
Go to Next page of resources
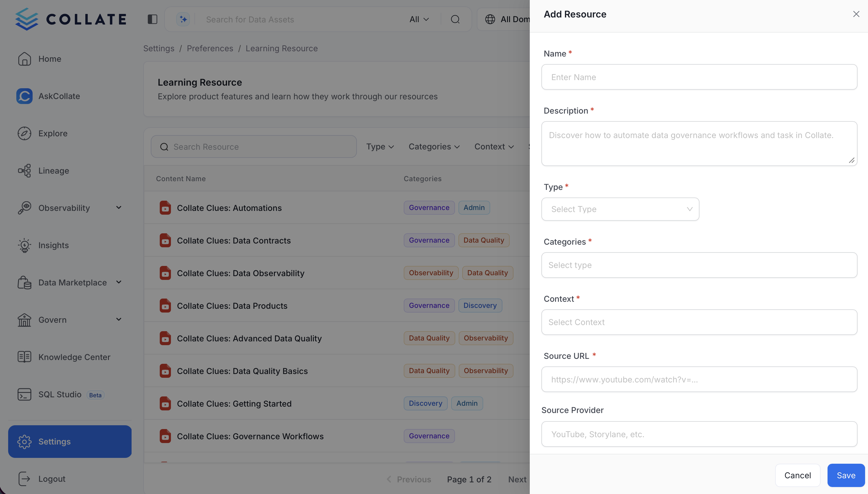click(x=518, y=479)
